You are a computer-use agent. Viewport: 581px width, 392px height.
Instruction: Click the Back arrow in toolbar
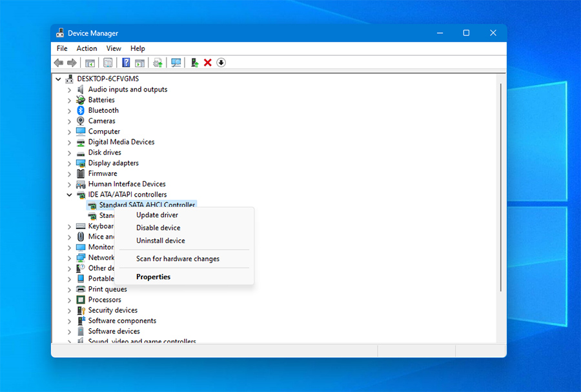point(59,63)
